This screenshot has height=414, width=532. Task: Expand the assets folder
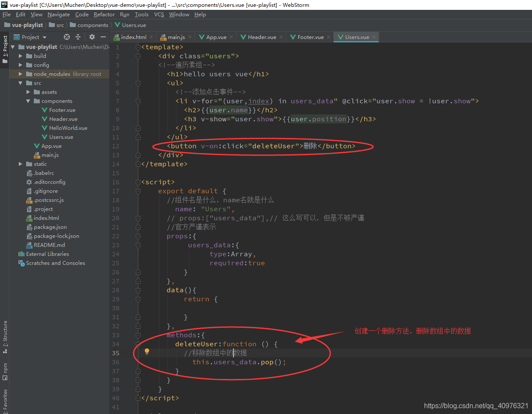28,92
